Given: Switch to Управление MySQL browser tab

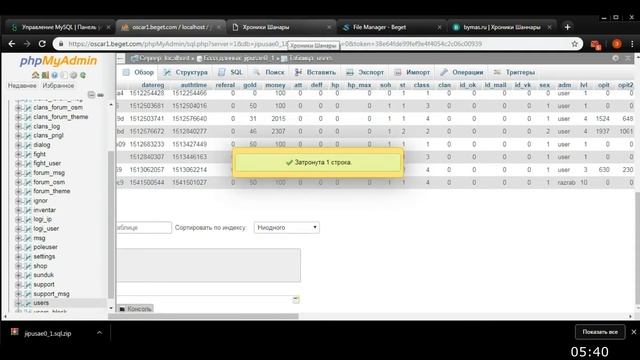Looking at the screenshot, I should tap(61, 27).
